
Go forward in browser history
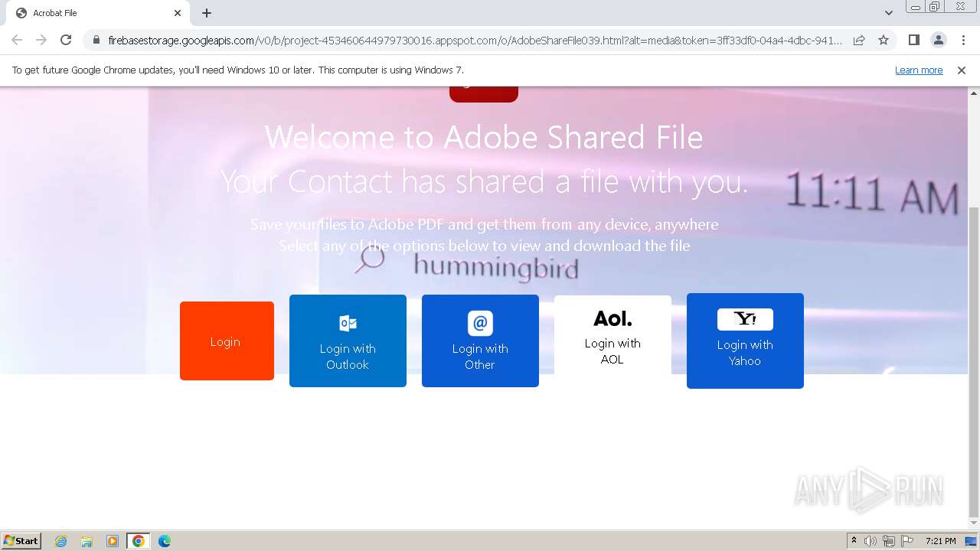(x=41, y=40)
